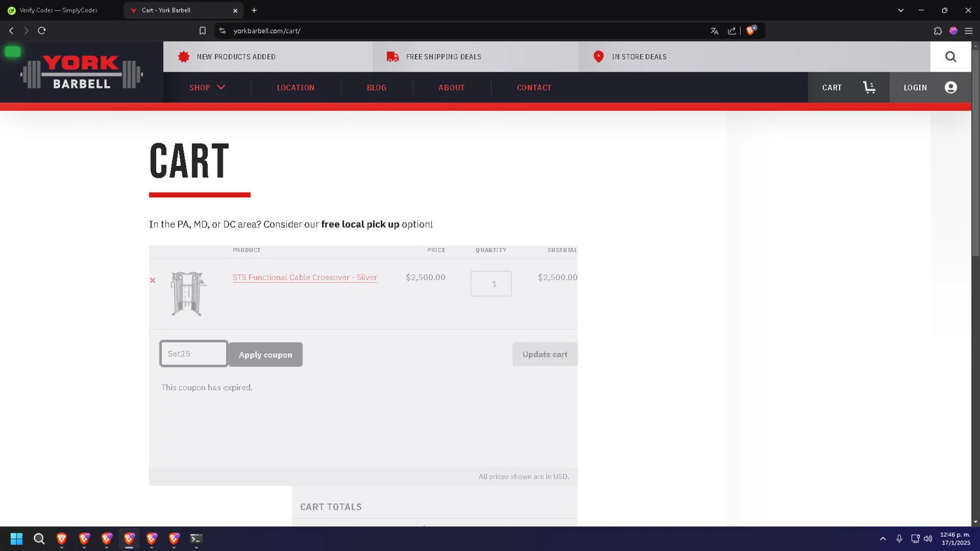Open Windows taskbar search
Viewport: 980px width, 551px height.
coord(39,539)
